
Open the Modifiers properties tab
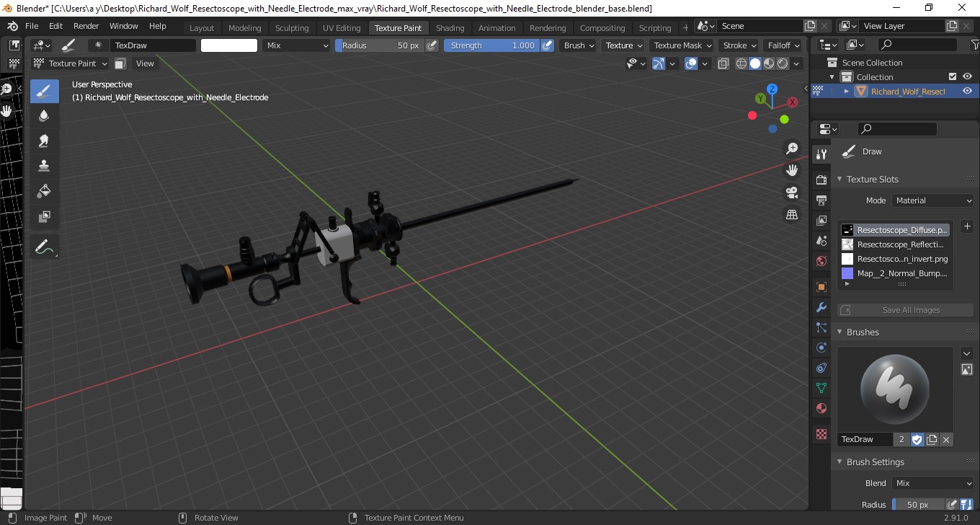pos(821,307)
